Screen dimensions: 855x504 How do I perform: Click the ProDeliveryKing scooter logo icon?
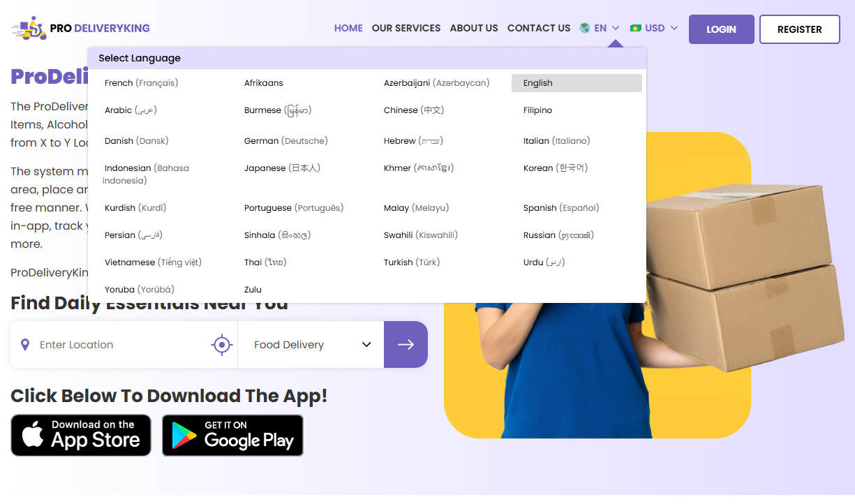tap(29, 29)
